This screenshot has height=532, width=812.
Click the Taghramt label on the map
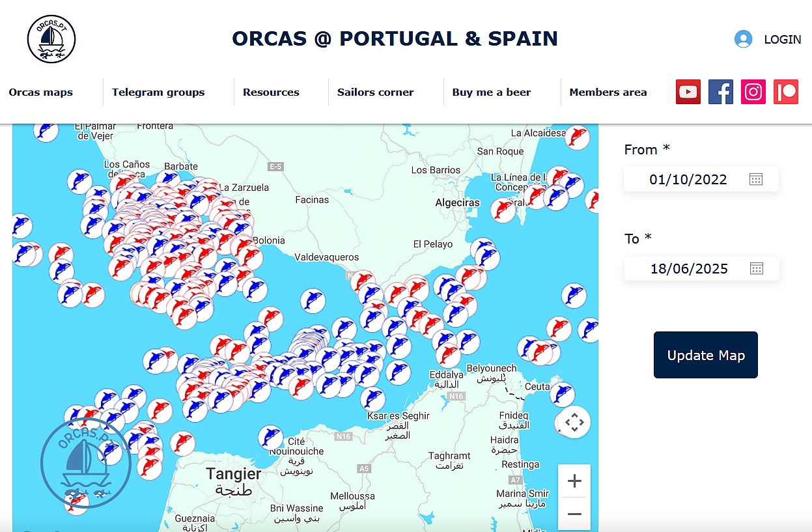pyautogui.click(x=450, y=456)
